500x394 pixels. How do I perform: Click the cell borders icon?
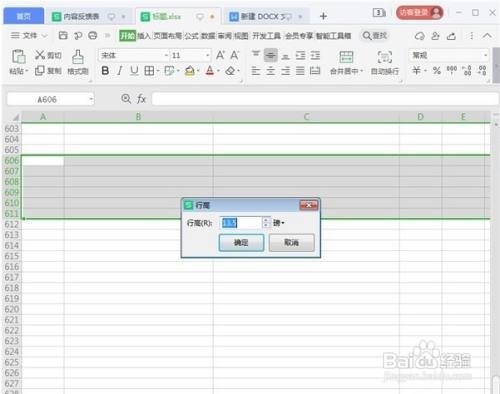(x=149, y=71)
